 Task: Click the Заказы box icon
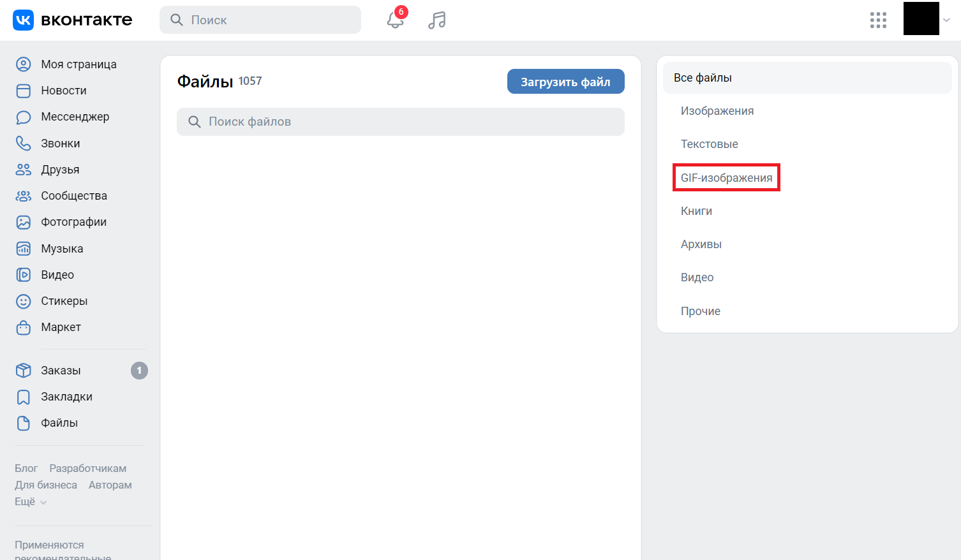(x=24, y=371)
